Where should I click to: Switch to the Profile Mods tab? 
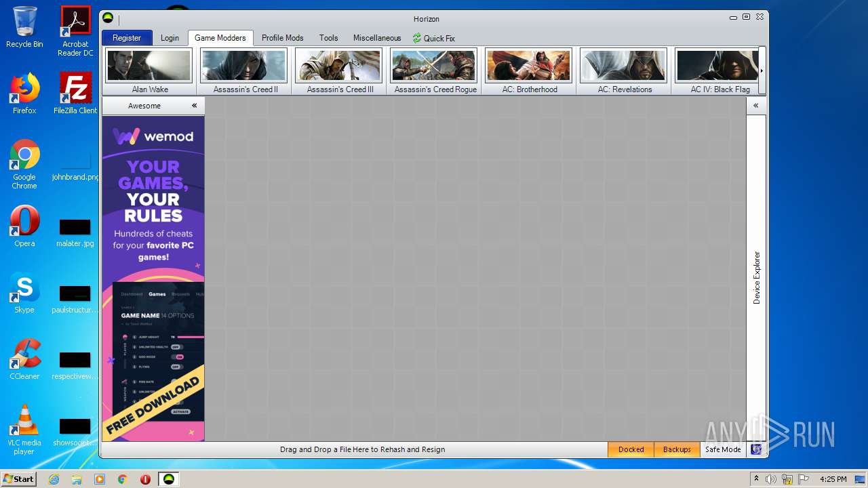(283, 38)
